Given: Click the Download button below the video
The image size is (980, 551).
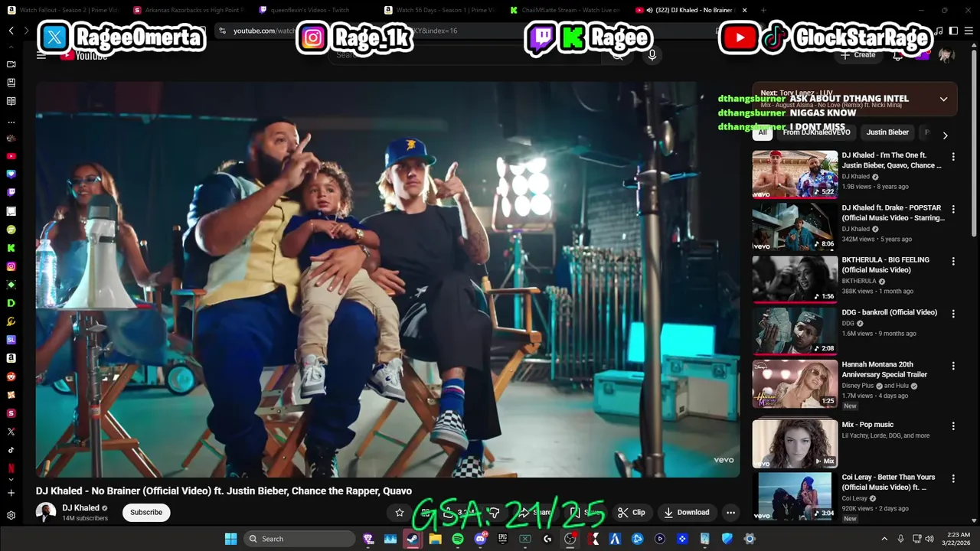Looking at the screenshot, I should click(687, 513).
